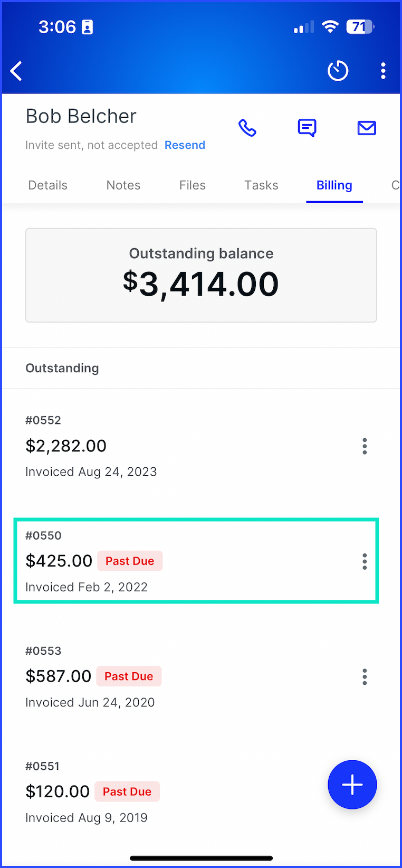The height and width of the screenshot is (868, 402).
Task: Open options for invoice #0550
Action: tap(365, 561)
